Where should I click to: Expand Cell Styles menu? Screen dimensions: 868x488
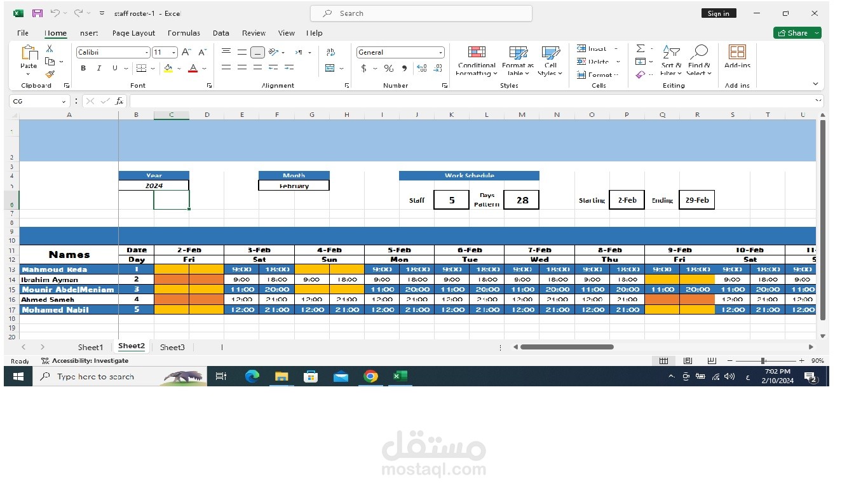tap(550, 60)
